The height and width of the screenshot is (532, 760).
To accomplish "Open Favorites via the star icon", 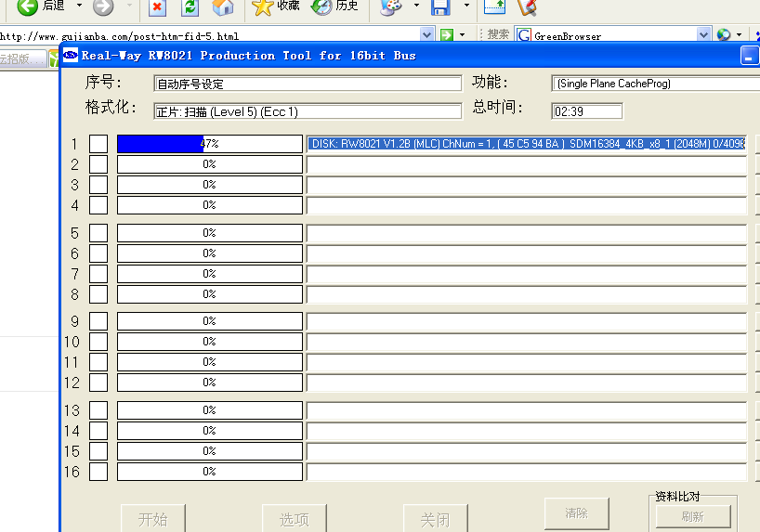I will click(262, 7).
